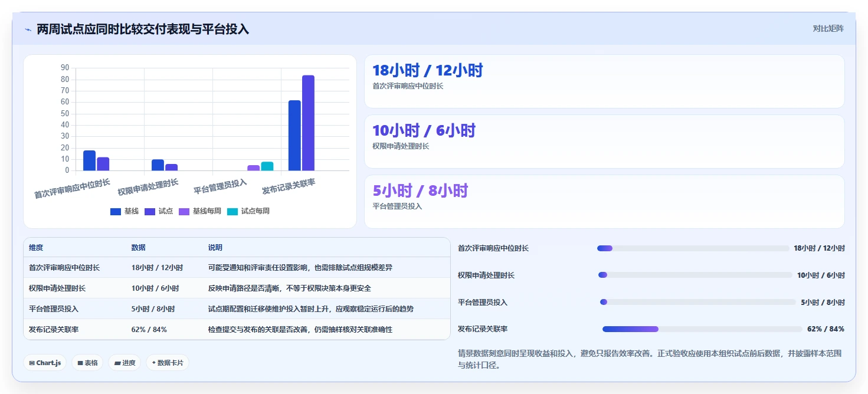The image size is (868, 394).
Task: Click the 权限申请处理时长 label in the progress list
Action: tap(486, 275)
